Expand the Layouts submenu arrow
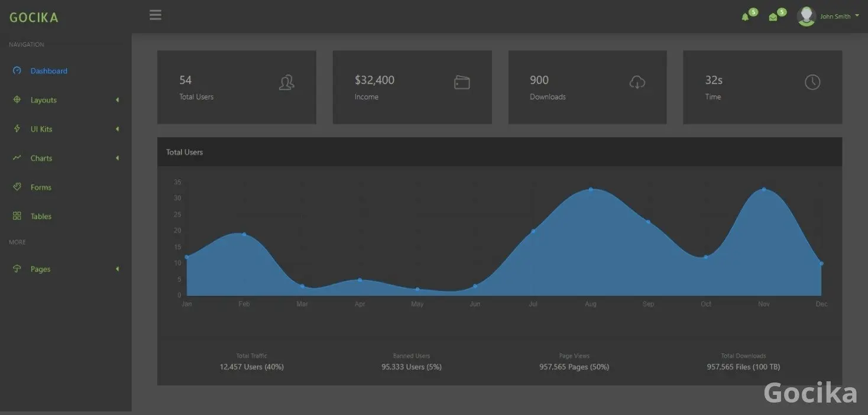Viewport: 868px width, 415px height. coord(117,100)
